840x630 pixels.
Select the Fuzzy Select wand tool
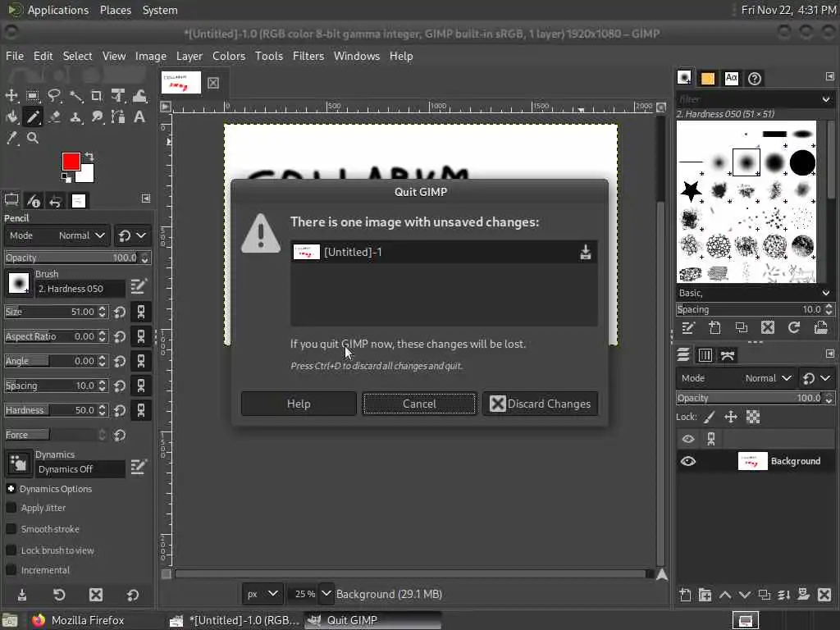pos(75,96)
